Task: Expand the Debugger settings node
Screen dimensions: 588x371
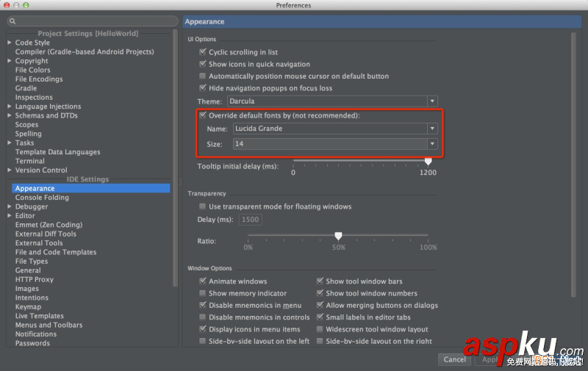Action: (x=10, y=206)
